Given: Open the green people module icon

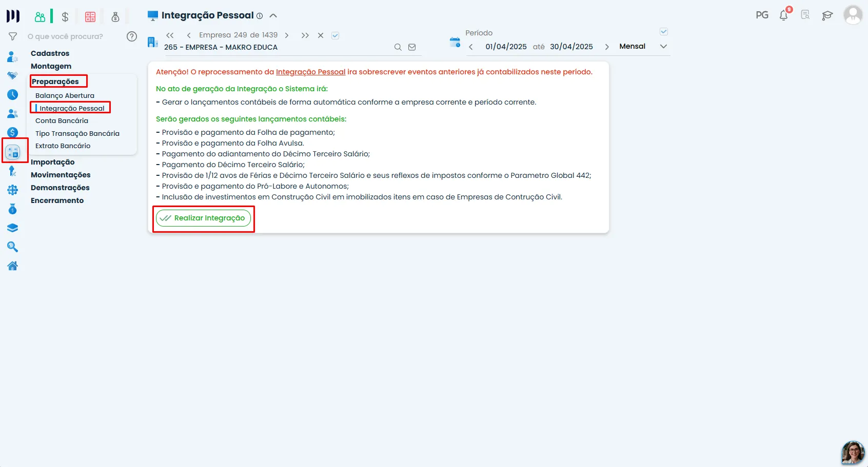Looking at the screenshot, I should pyautogui.click(x=40, y=17).
